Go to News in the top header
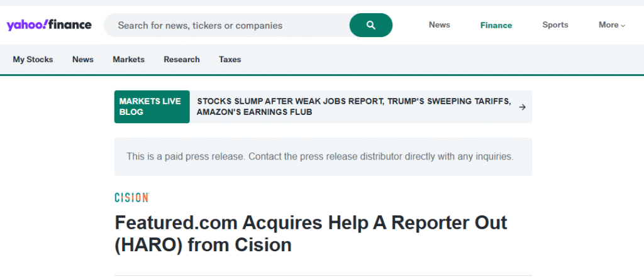 tap(440, 25)
